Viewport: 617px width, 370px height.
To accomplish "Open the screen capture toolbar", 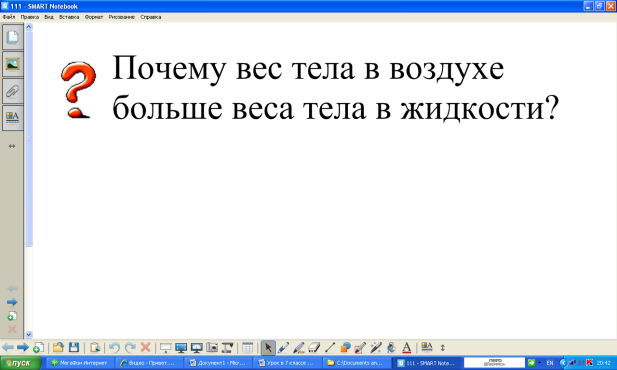I will click(212, 348).
